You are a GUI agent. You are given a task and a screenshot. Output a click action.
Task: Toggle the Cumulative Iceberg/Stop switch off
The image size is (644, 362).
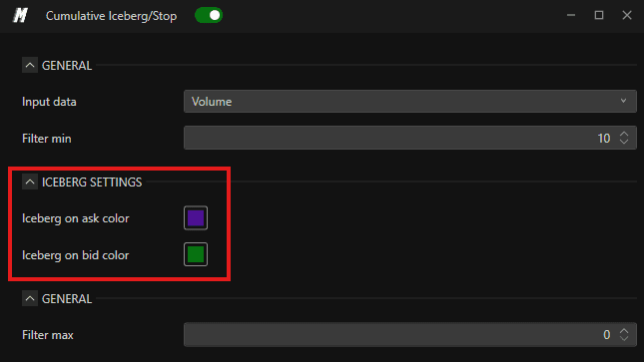209,16
